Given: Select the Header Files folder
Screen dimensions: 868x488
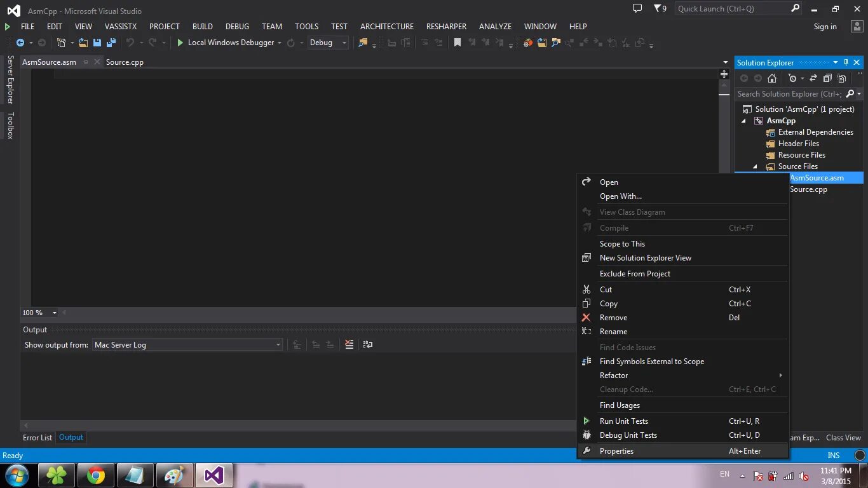Looking at the screenshot, I should click(x=799, y=144).
